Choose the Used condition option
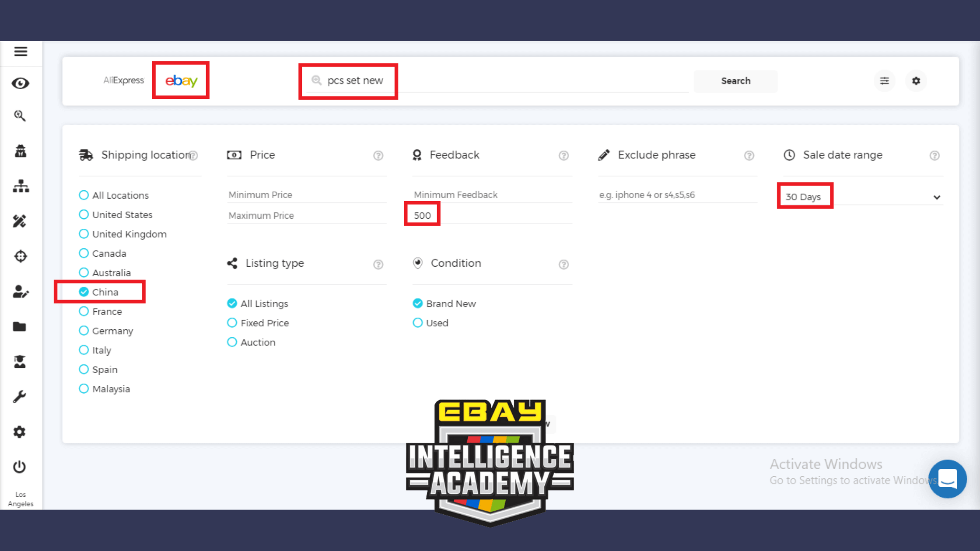 point(418,323)
